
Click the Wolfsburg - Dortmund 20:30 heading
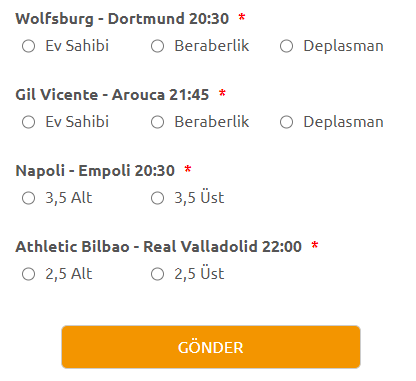click(x=122, y=19)
